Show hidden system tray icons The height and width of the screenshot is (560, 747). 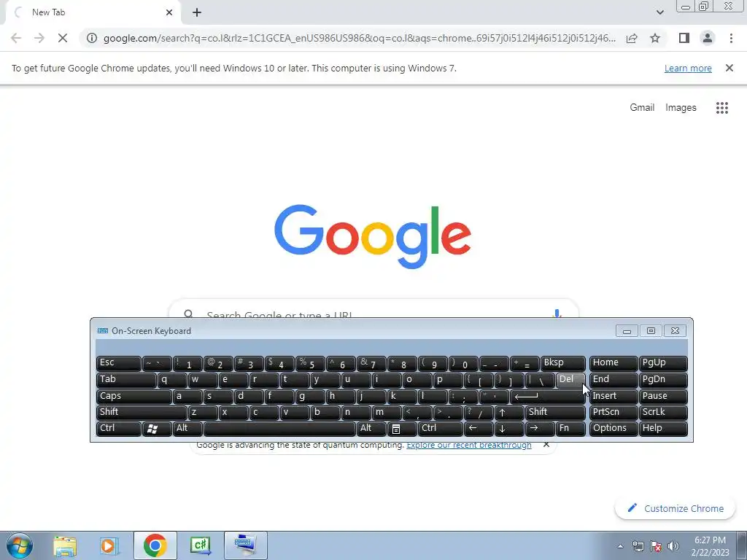pyautogui.click(x=620, y=546)
